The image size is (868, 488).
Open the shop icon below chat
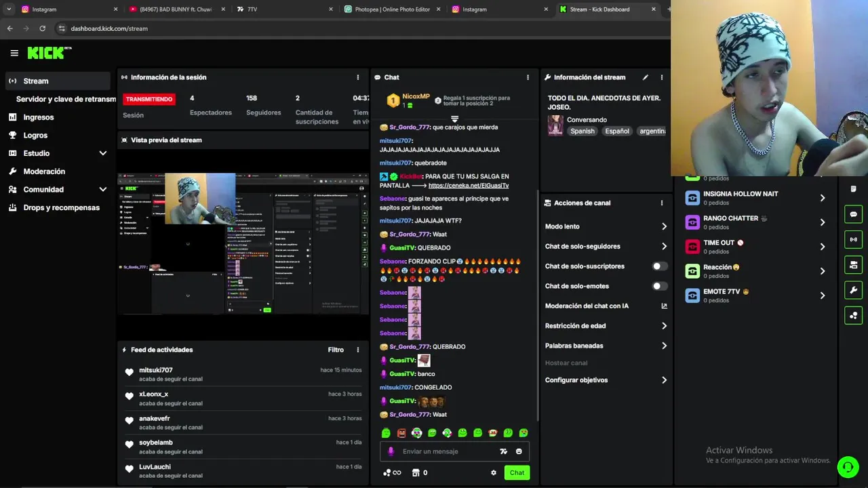click(416, 473)
